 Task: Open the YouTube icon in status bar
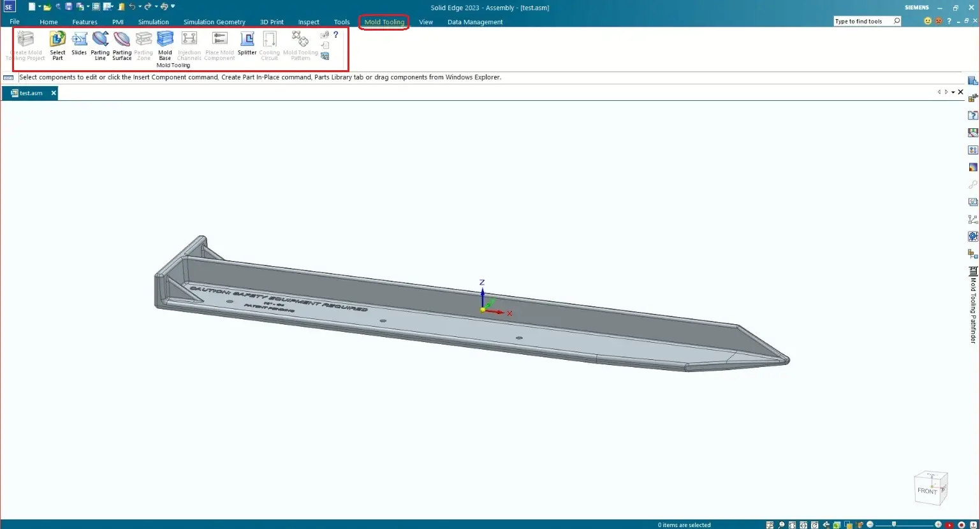click(x=949, y=525)
